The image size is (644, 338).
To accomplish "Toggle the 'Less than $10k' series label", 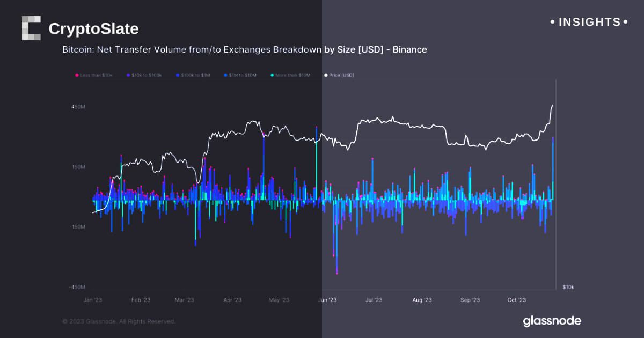I will [97, 75].
